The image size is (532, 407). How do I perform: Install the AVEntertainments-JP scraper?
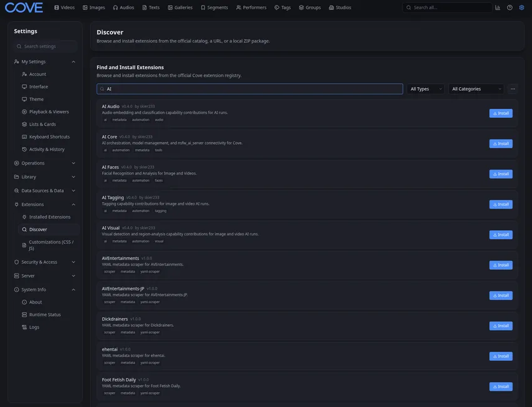501,296
